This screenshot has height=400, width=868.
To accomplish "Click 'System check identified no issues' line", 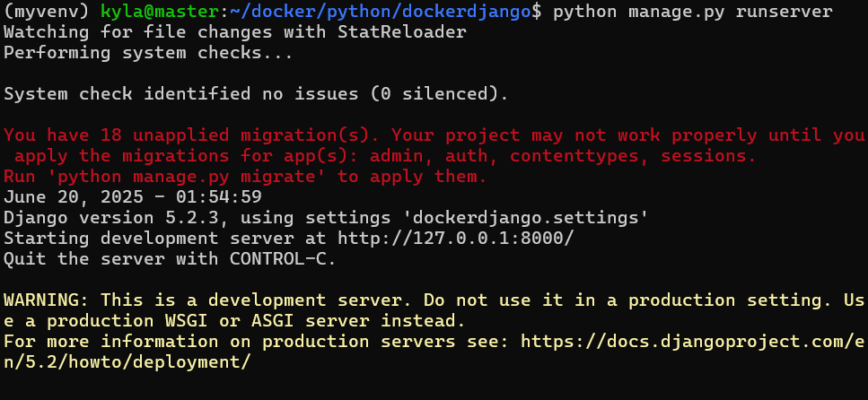I will click(x=256, y=94).
